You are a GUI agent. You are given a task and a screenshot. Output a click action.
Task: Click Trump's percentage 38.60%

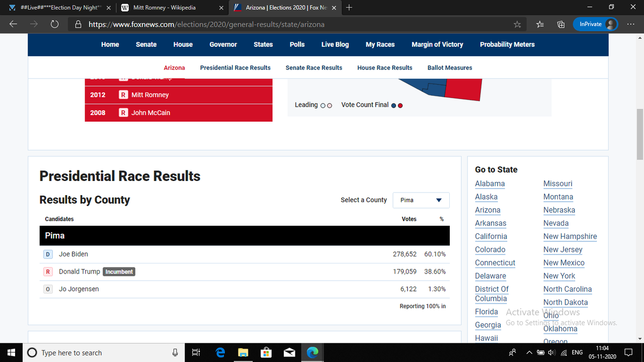point(435,271)
